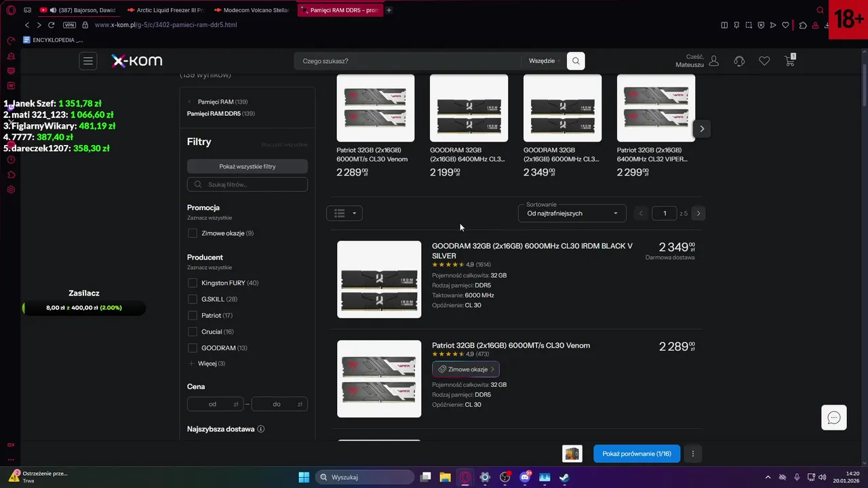The image size is (868, 488).
Task: Click the x-kom logo
Action: pos(137,61)
